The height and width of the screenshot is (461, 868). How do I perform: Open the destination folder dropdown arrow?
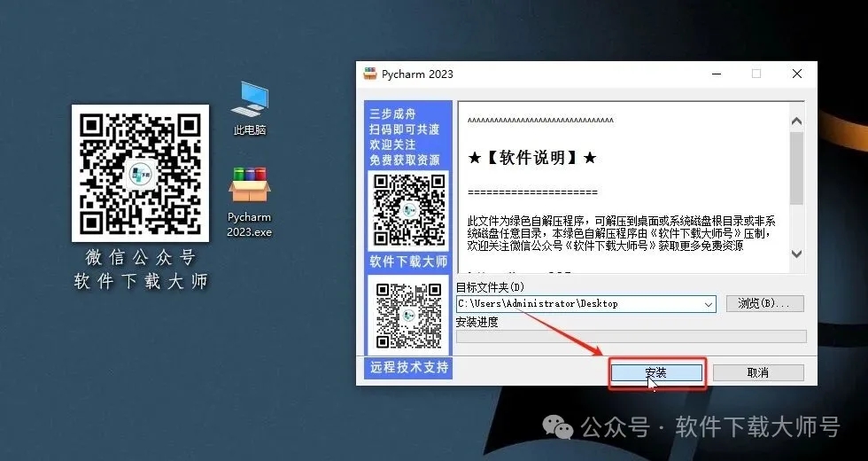pyautogui.click(x=708, y=304)
